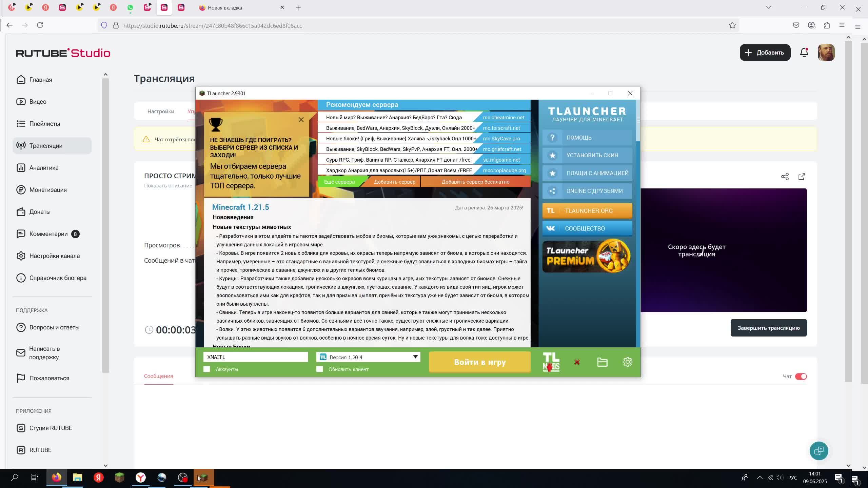Click the Войти в игру button
The height and width of the screenshot is (488, 868).
click(479, 362)
